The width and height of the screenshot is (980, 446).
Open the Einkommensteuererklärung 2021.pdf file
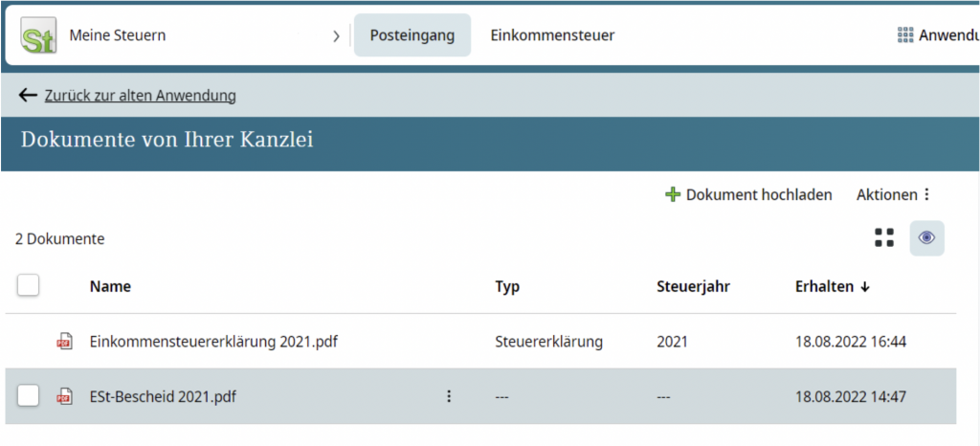pos(213,342)
